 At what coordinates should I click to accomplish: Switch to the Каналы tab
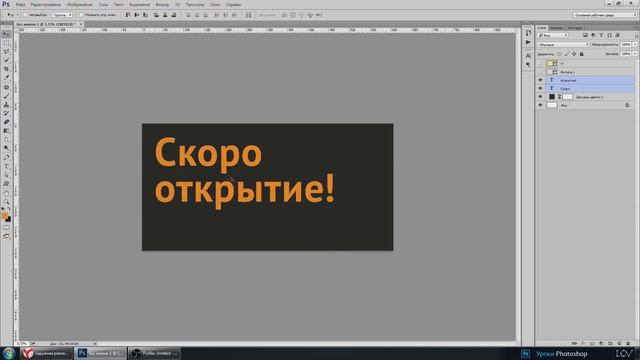556,28
